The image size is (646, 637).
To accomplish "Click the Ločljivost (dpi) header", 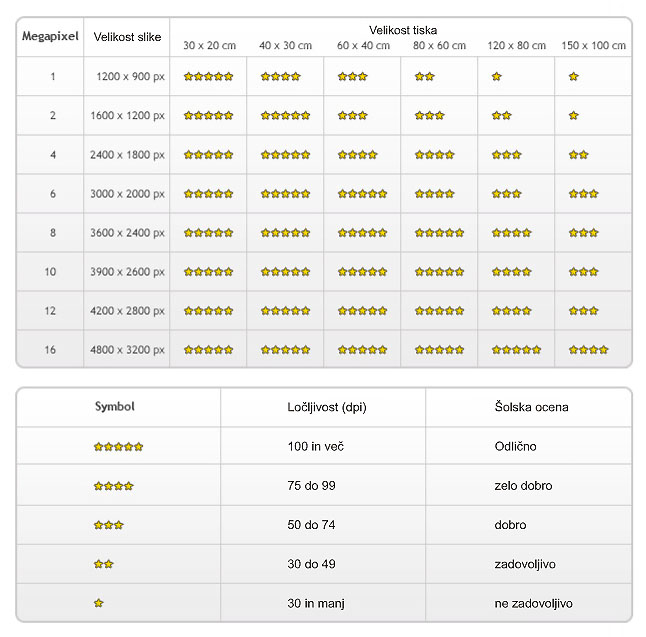I will 327,407.
